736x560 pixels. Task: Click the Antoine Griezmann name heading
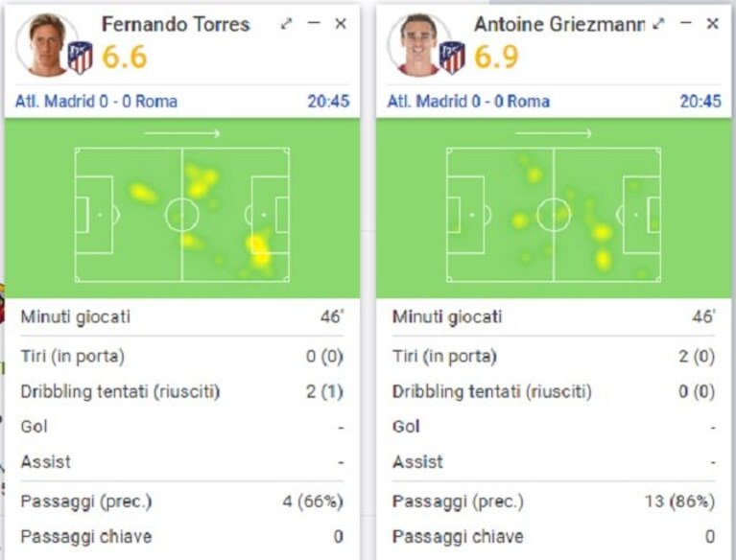tap(559, 24)
